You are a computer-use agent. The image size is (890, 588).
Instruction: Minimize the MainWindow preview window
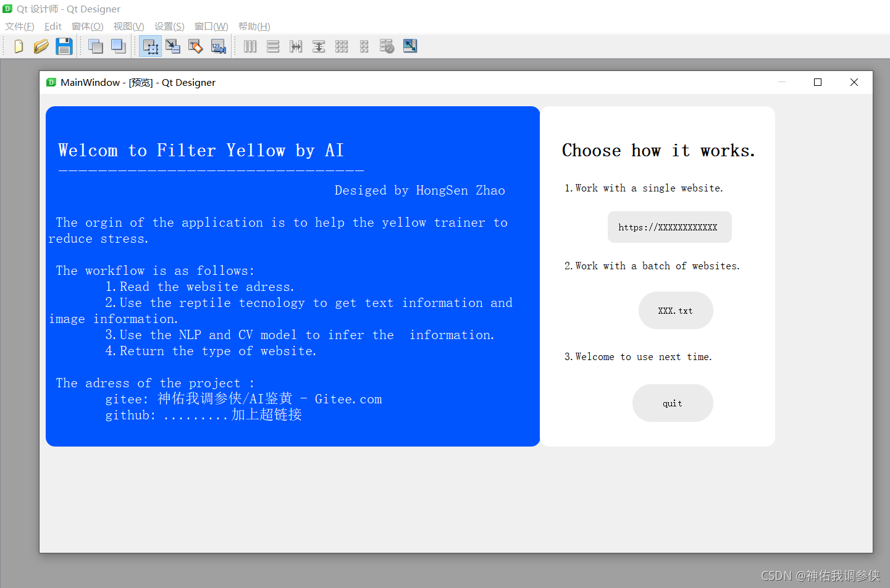pyautogui.click(x=782, y=82)
